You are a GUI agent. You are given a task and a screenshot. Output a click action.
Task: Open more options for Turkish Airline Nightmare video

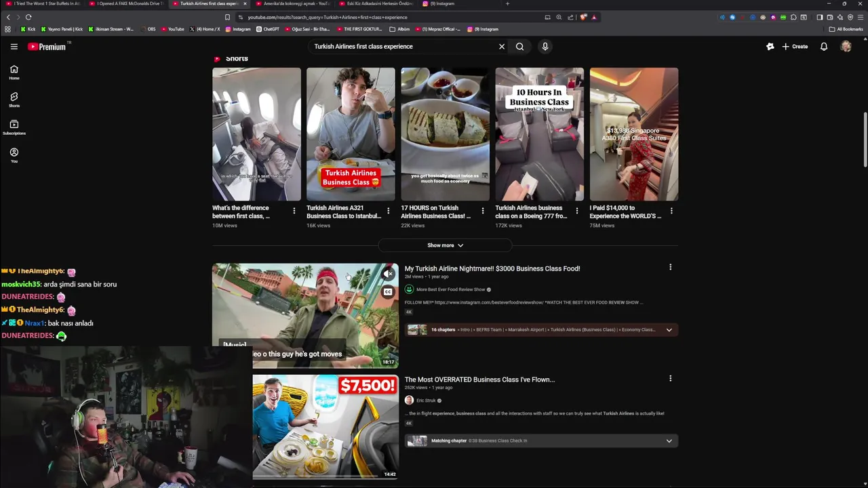(670, 267)
